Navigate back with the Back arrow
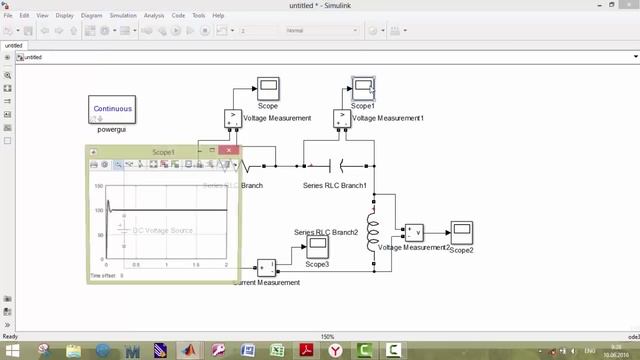Image resolution: width=640 pixels, height=360 pixels. tap(45, 31)
